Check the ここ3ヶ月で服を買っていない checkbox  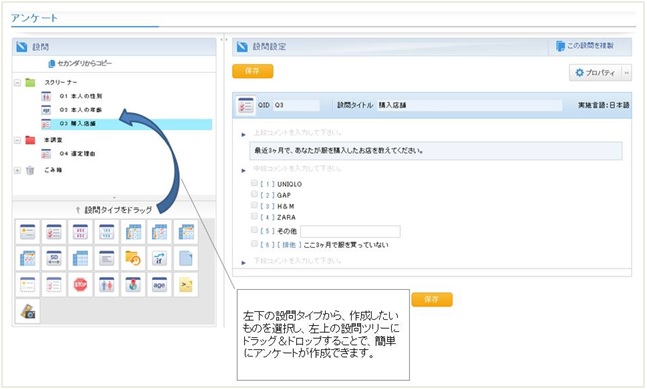coord(254,244)
